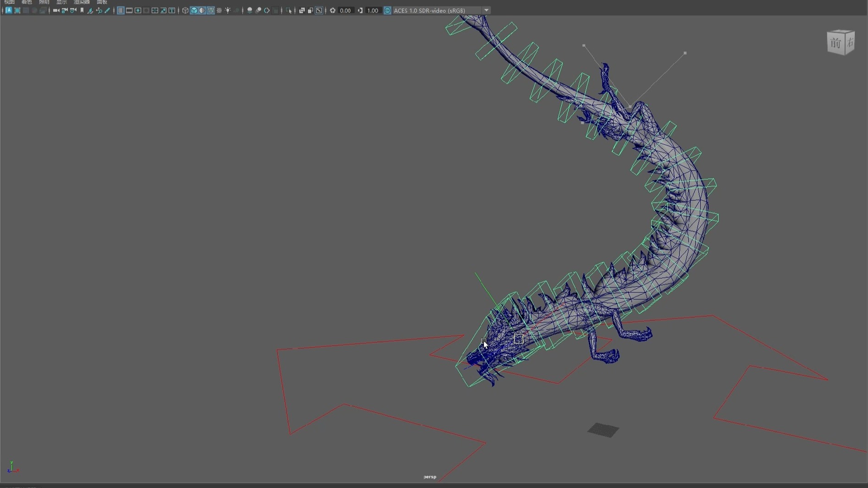
Task: Open the 显示 (Show) menu
Action: [61, 2]
